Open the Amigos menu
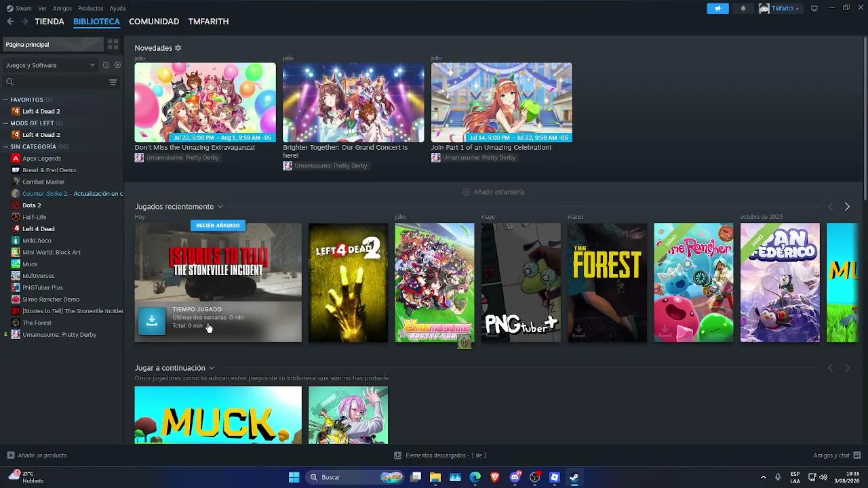Image resolution: width=868 pixels, height=488 pixels. pos(62,8)
